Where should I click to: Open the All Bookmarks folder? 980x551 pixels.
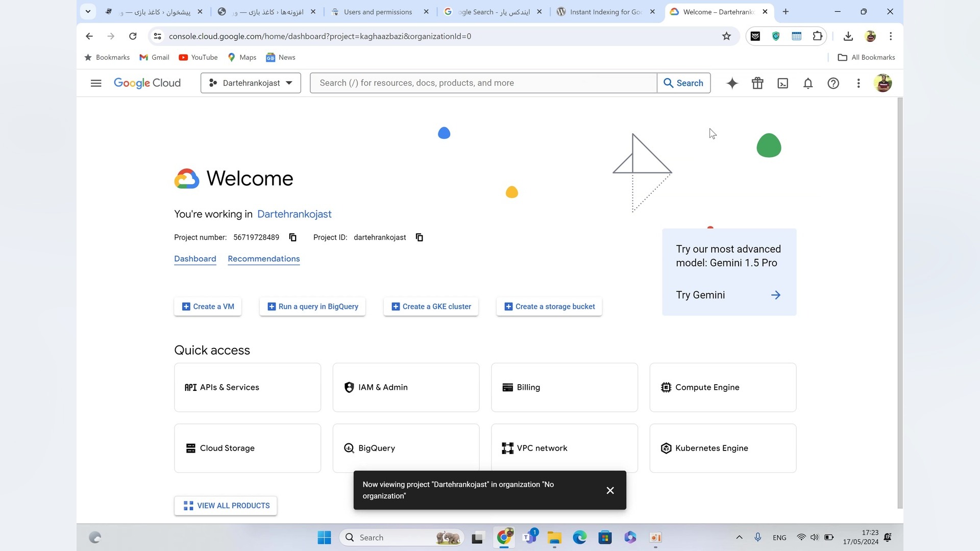866,58
